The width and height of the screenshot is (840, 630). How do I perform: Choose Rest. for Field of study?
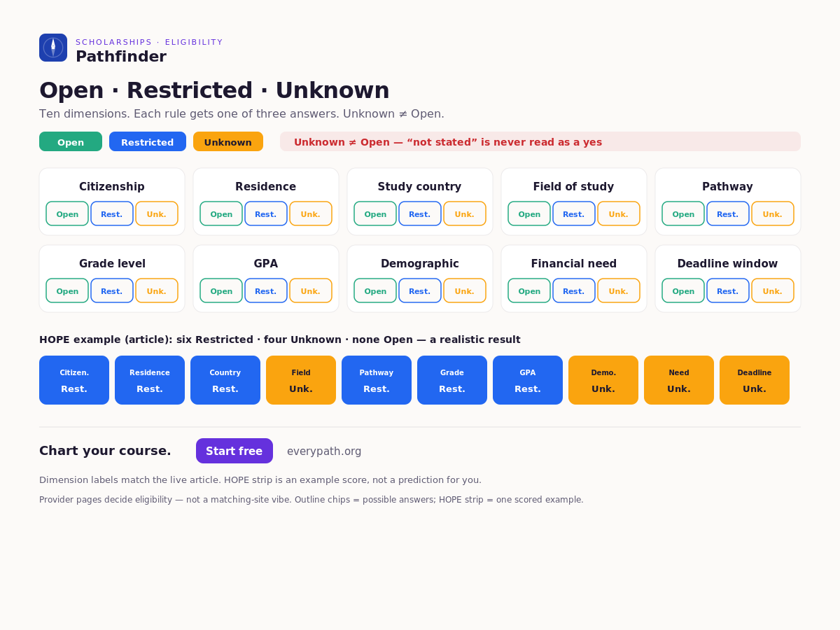click(574, 213)
